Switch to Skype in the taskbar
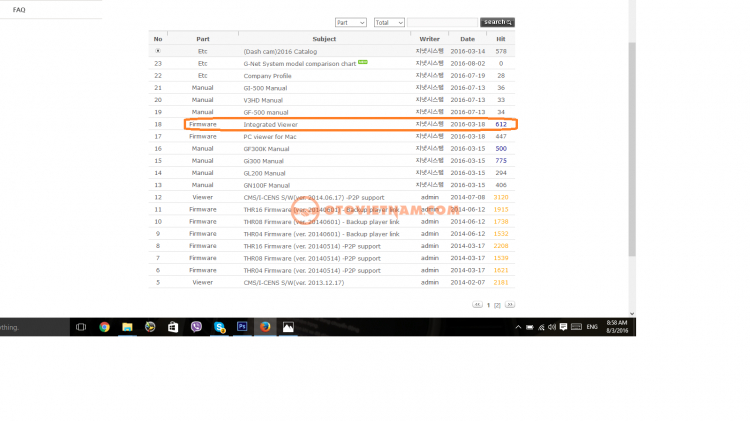750x421 pixels. click(x=219, y=327)
